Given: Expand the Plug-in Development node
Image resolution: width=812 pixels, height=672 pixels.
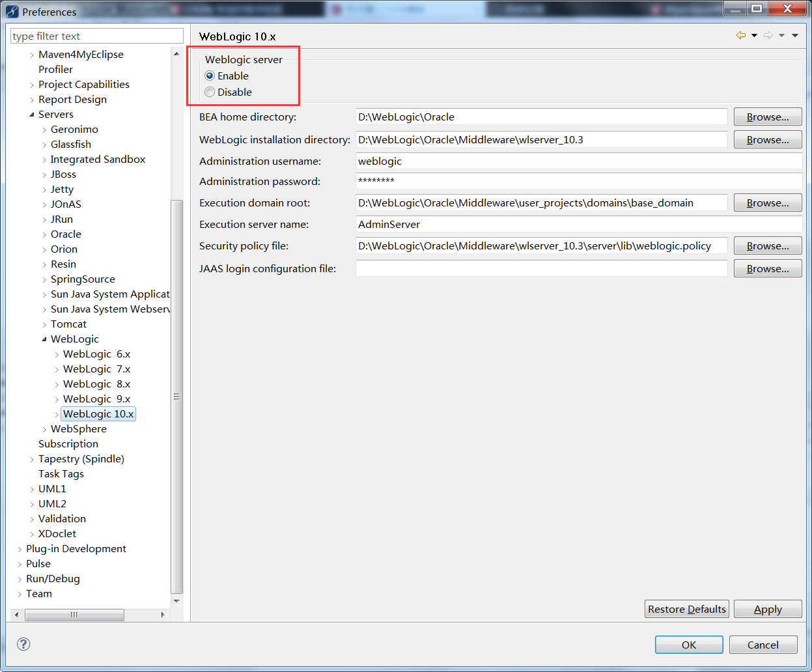Looking at the screenshot, I should [x=20, y=549].
